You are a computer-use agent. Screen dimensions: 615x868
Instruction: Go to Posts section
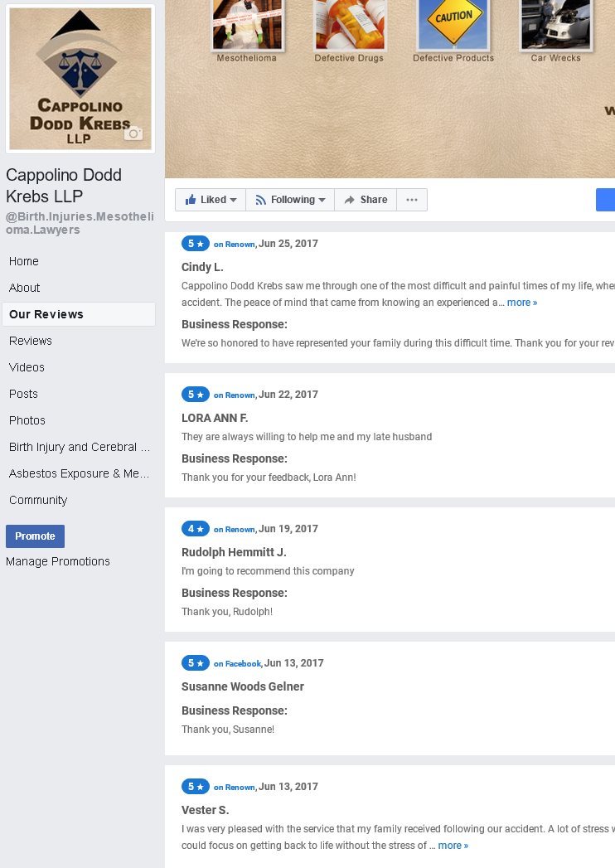(x=23, y=394)
